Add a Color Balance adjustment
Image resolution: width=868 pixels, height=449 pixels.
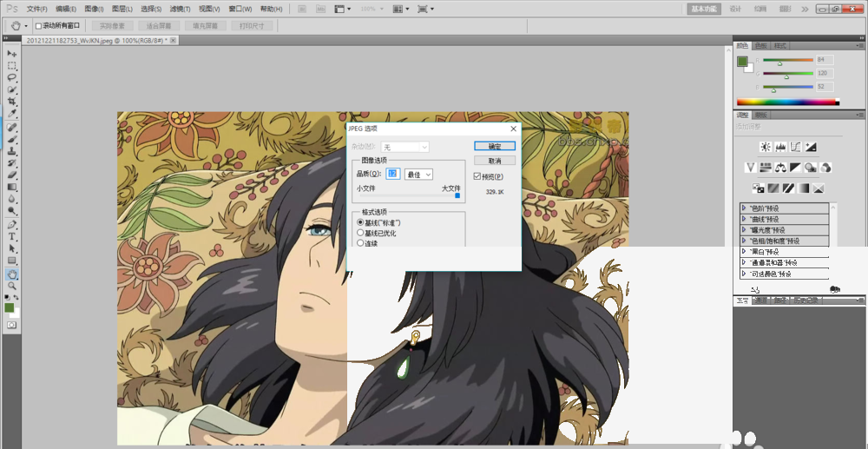[x=780, y=168]
